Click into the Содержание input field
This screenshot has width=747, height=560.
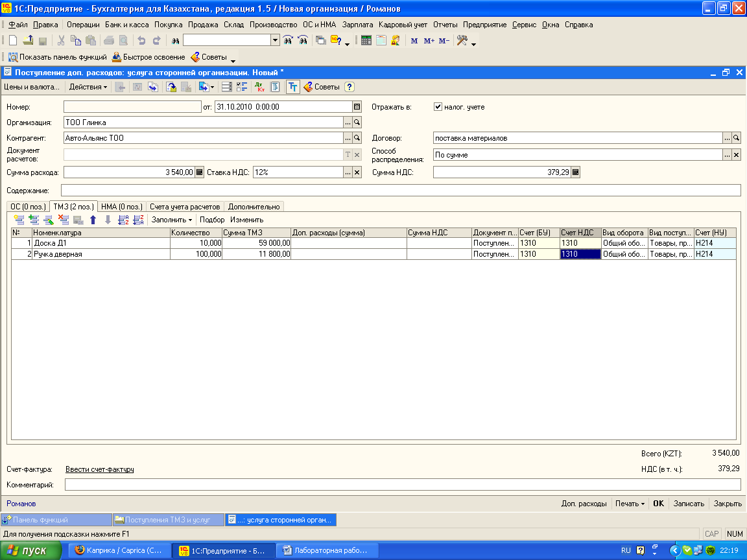(x=401, y=191)
